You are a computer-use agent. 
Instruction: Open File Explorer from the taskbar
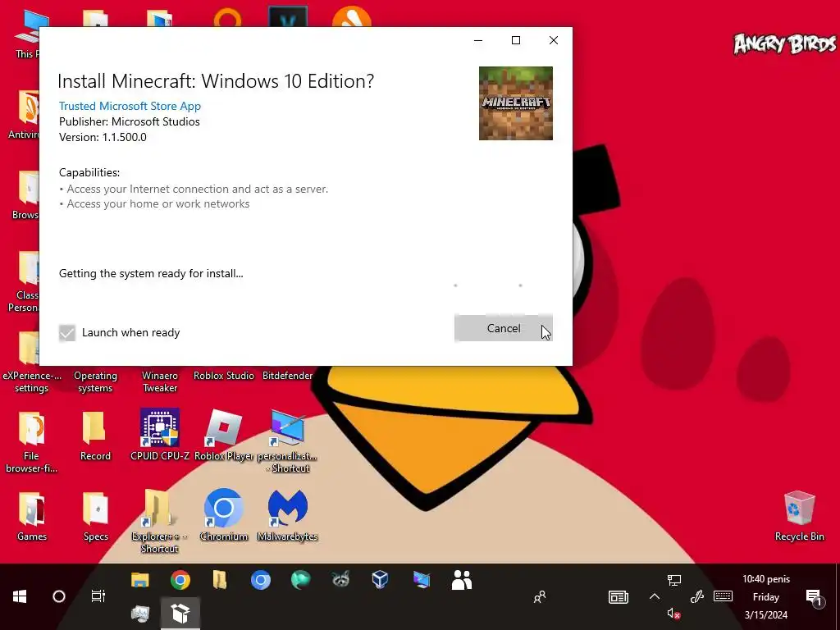pyautogui.click(x=139, y=580)
